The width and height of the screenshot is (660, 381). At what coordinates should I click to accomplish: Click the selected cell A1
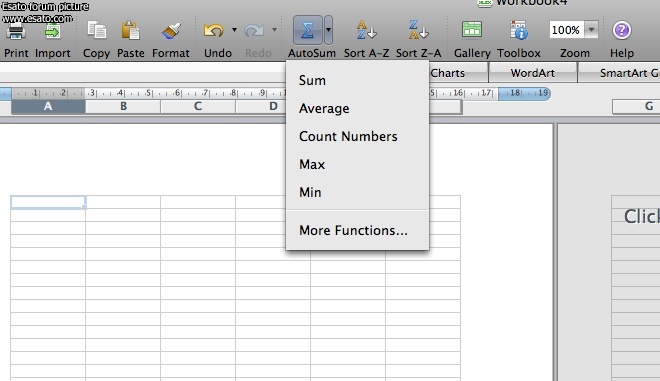(x=48, y=202)
